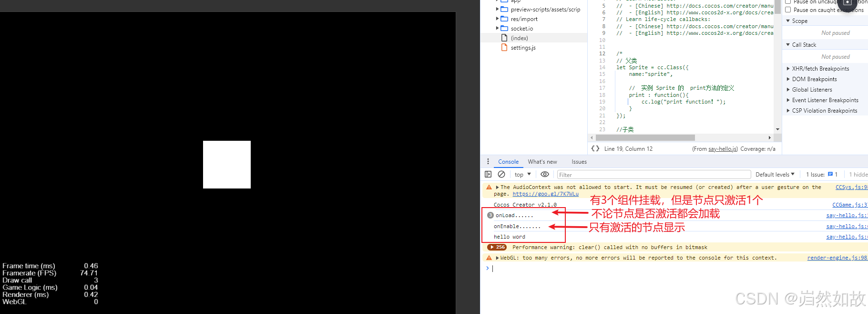Click the console Filter input field
The image size is (868, 314).
tap(654, 175)
